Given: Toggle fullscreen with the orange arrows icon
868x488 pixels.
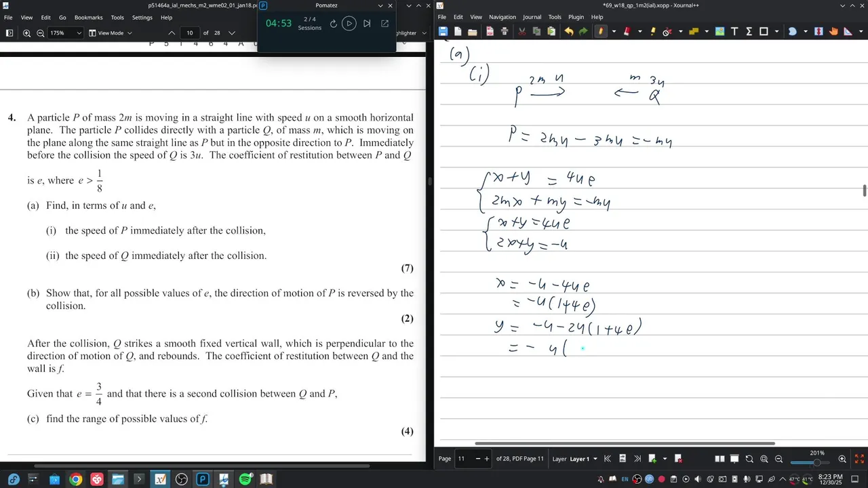Looking at the screenshot, I should [859, 459].
